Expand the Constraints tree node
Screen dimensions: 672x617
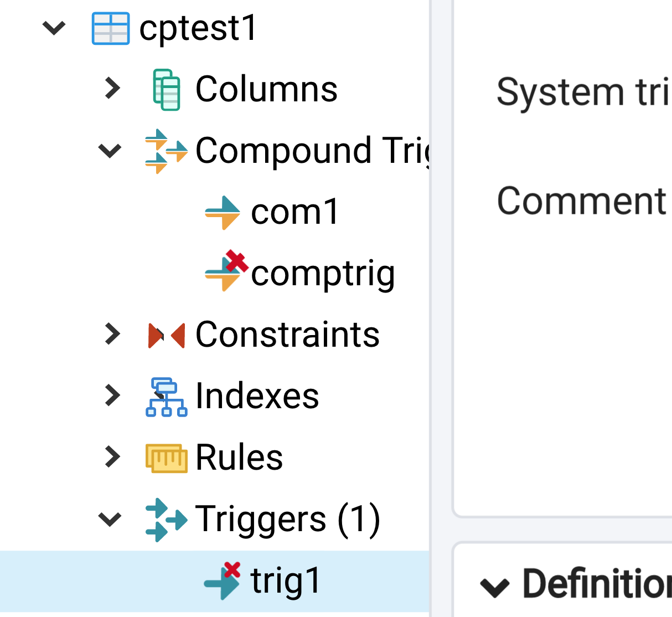(x=112, y=335)
